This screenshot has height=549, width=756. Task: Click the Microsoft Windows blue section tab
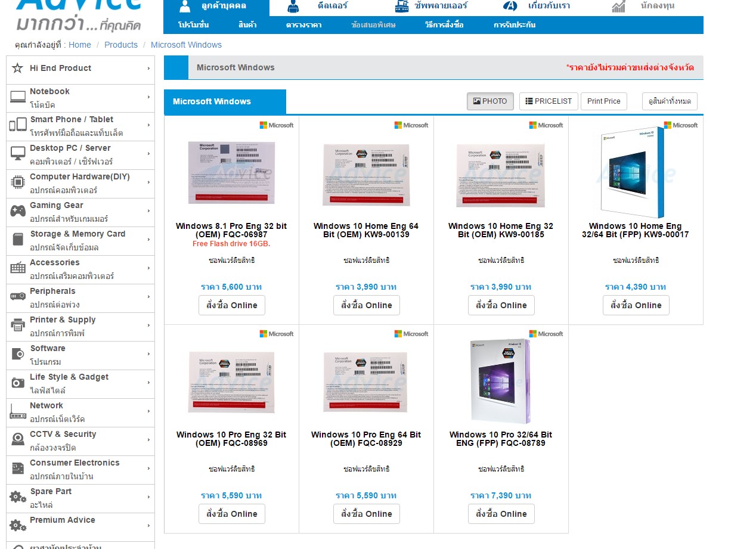pyautogui.click(x=225, y=101)
